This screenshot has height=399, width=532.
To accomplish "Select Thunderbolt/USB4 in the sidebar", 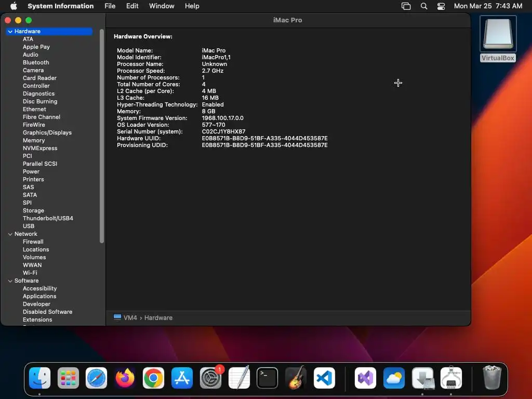I will click(48, 219).
